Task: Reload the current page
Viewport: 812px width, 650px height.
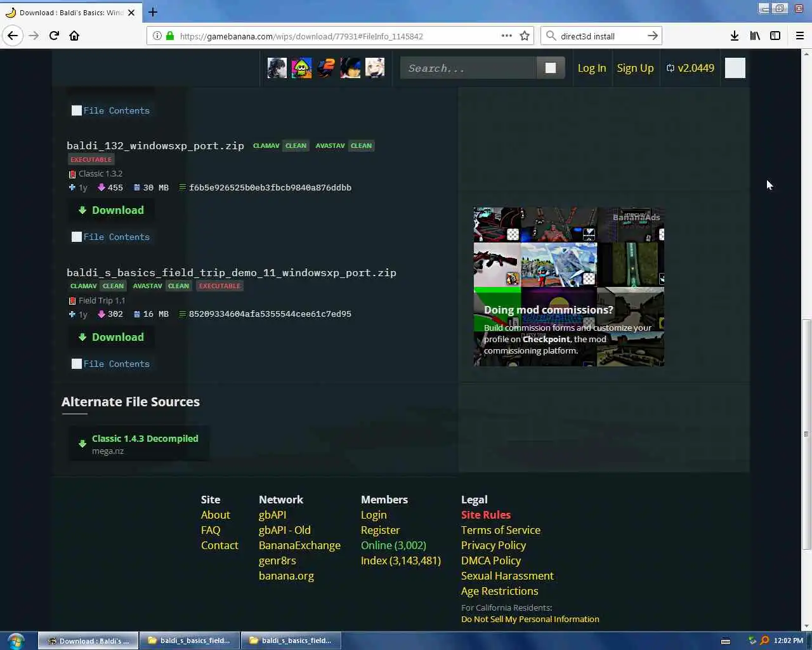Action: [54, 36]
